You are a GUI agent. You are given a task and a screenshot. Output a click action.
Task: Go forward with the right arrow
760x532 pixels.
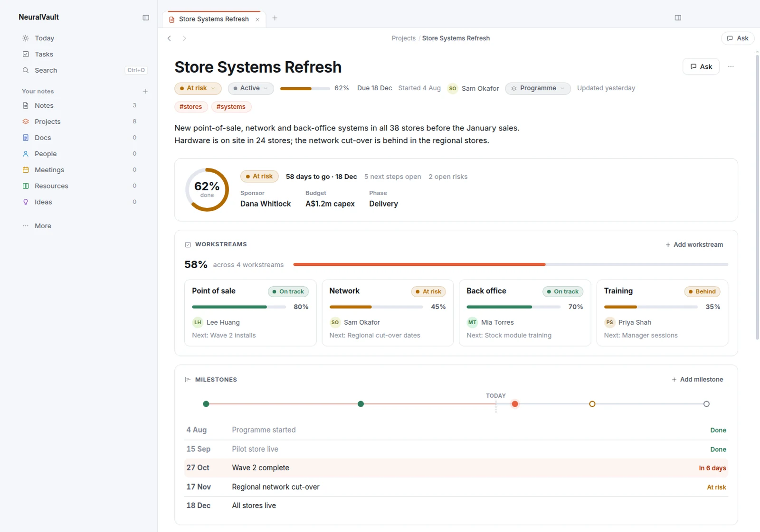184,38
